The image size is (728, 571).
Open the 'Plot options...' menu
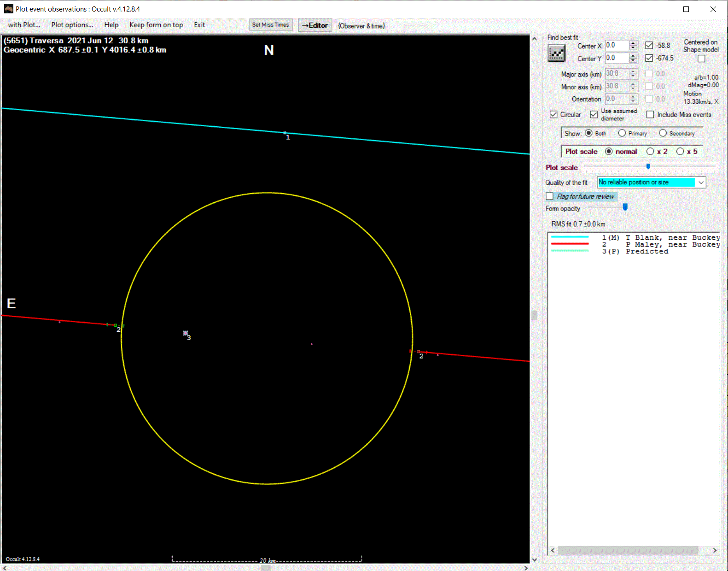(72, 25)
